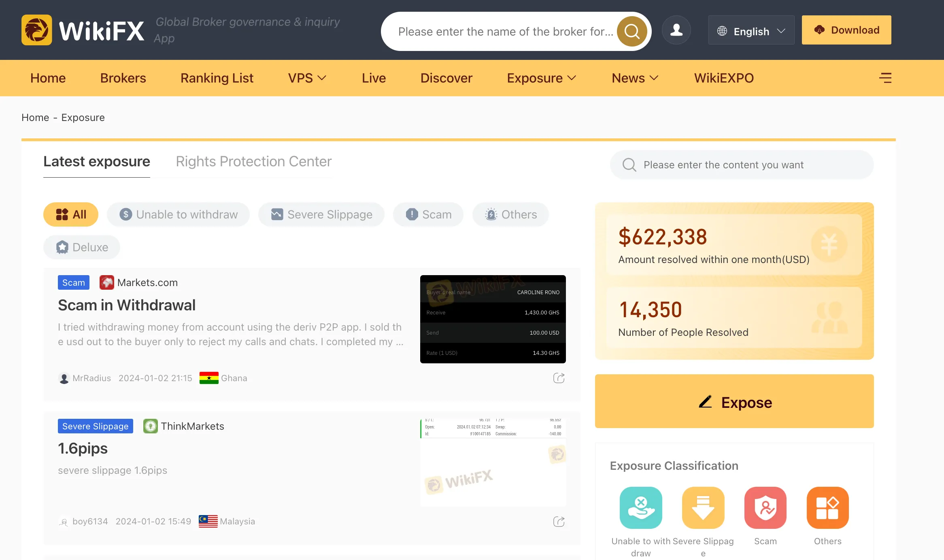Screen dimensions: 944x560
Task: Open the 1.6pips post title
Action: 83,449
